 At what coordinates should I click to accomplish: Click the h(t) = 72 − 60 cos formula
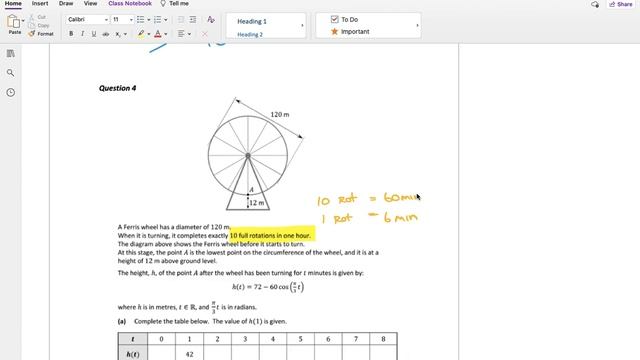click(x=268, y=287)
